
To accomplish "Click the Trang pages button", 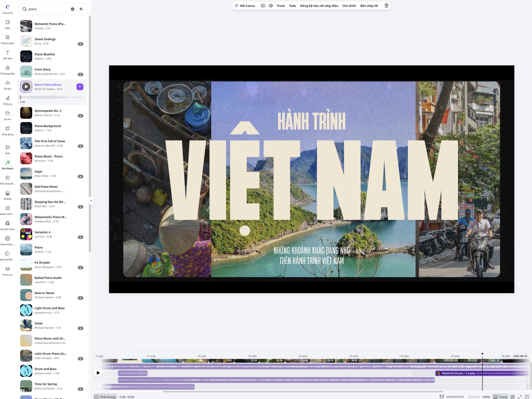I will pyautogui.click(x=500, y=397).
